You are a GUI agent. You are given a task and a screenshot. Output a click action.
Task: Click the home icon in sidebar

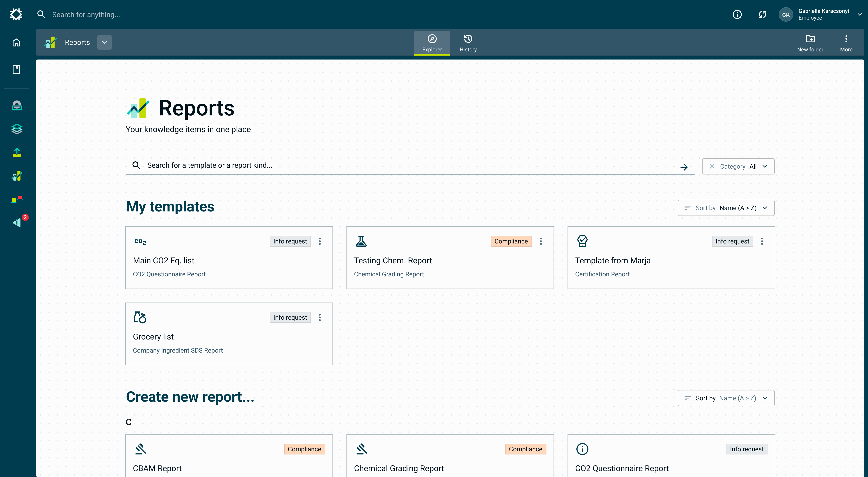[x=16, y=42]
